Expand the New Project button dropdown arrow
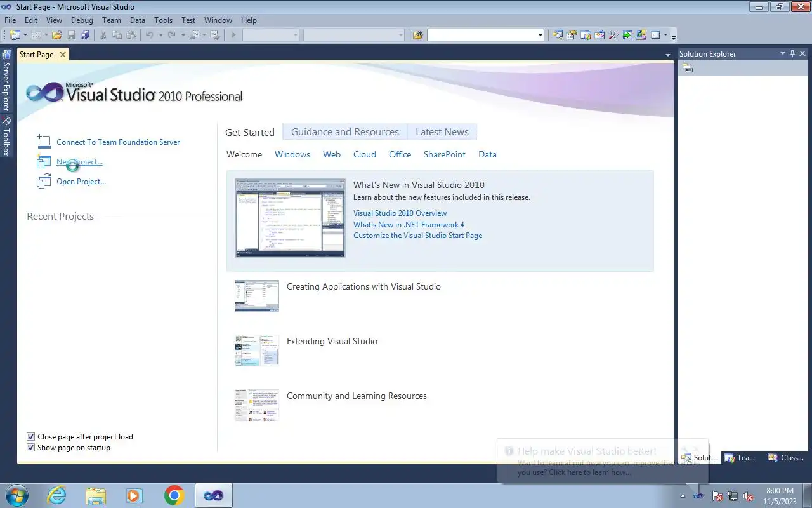812x508 pixels. [x=25, y=35]
